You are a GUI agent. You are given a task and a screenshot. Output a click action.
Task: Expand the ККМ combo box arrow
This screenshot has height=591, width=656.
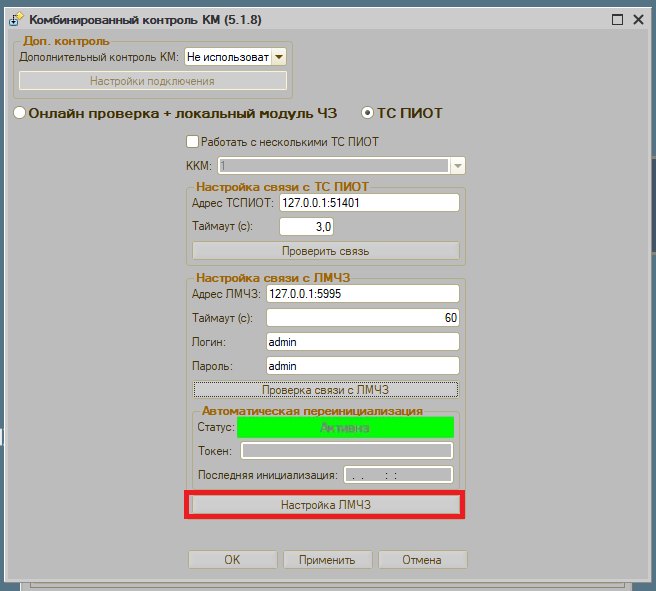[457, 166]
